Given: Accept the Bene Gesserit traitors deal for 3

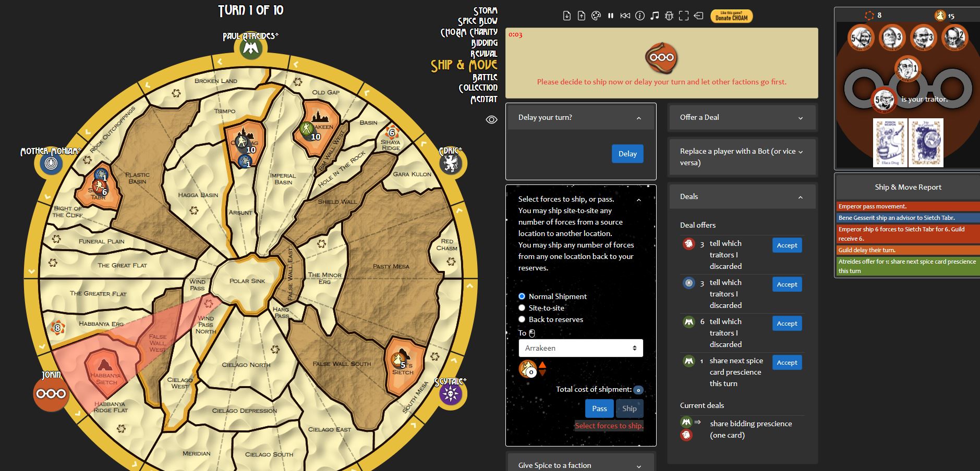Looking at the screenshot, I should pos(787,284).
